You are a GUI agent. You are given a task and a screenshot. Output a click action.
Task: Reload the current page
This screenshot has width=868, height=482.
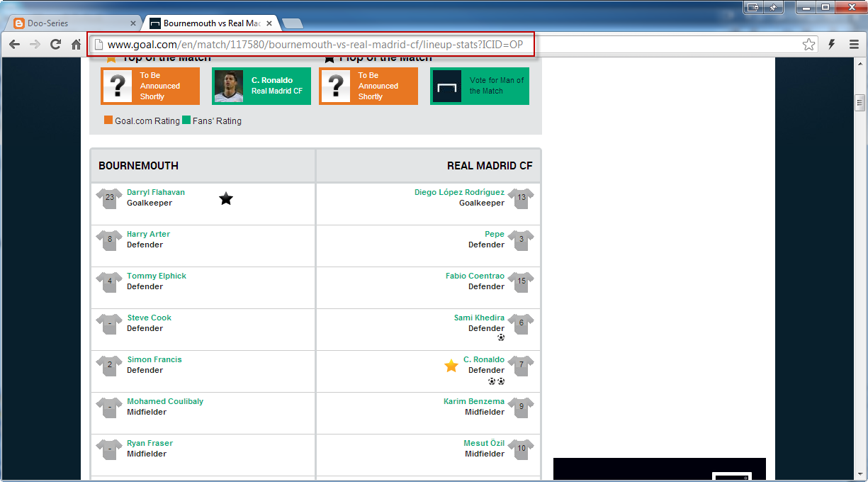coord(55,45)
